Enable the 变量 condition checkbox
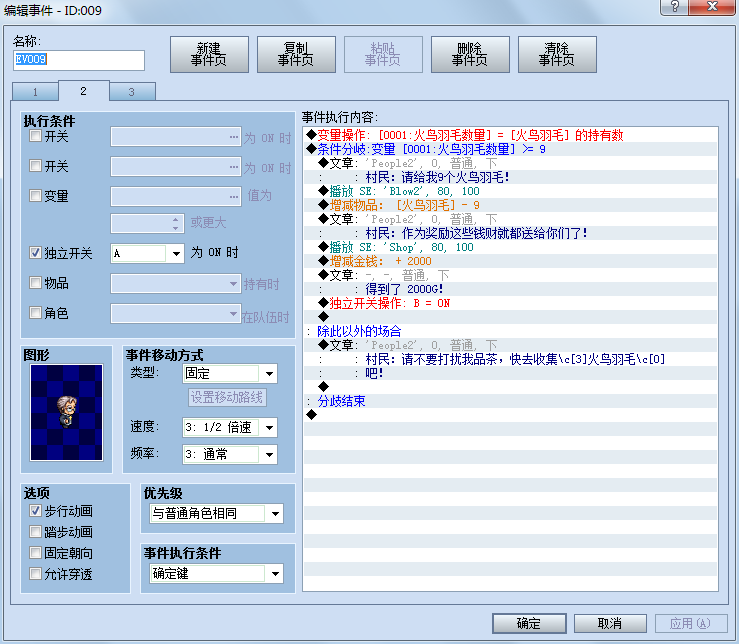 point(35,196)
